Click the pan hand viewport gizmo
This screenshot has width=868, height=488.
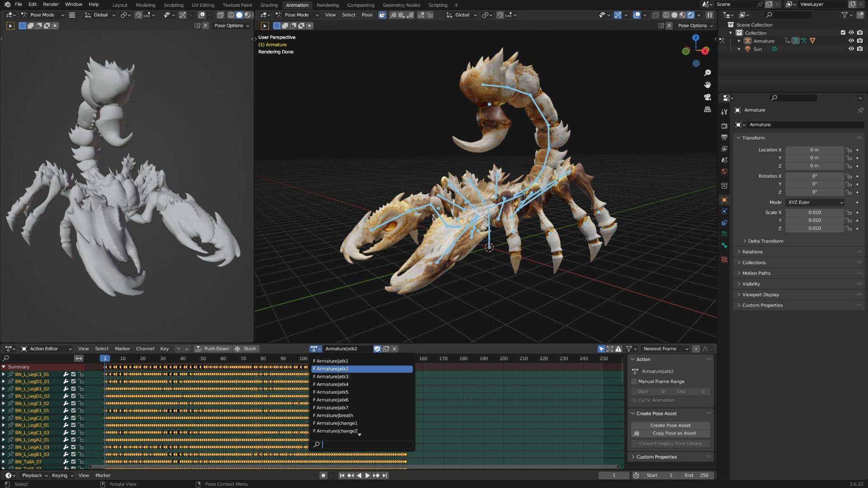click(708, 85)
